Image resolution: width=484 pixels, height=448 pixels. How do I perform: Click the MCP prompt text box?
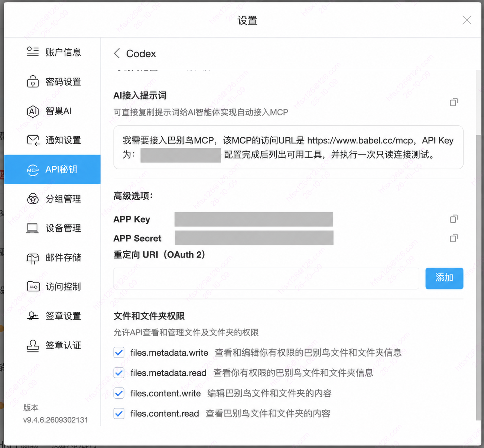(288, 147)
